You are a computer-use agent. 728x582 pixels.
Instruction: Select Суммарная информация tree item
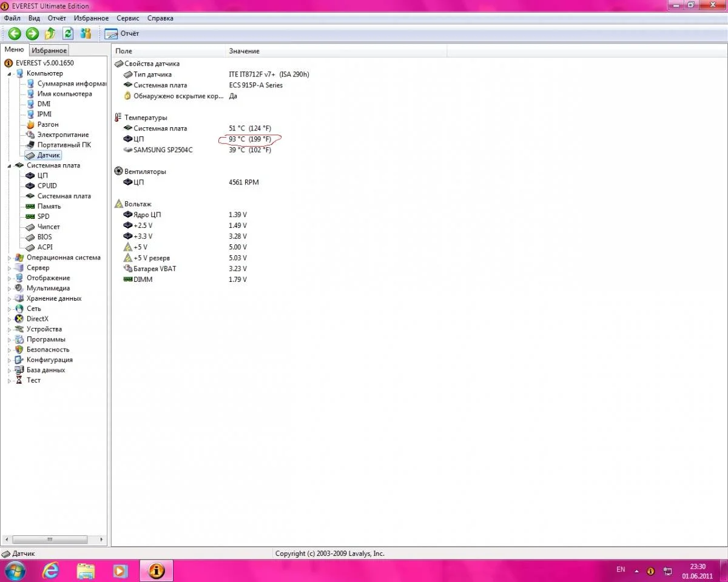pos(72,84)
